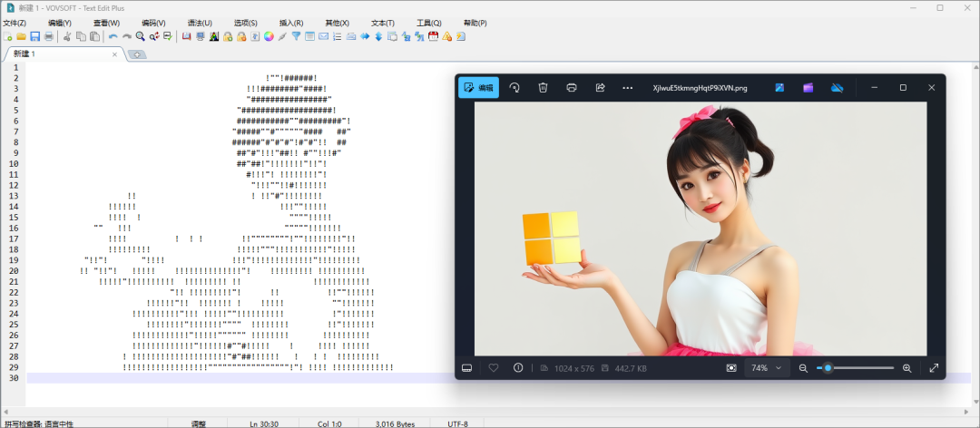Close the 新建 1 tab
The width and height of the screenshot is (980, 428).
tap(114, 54)
